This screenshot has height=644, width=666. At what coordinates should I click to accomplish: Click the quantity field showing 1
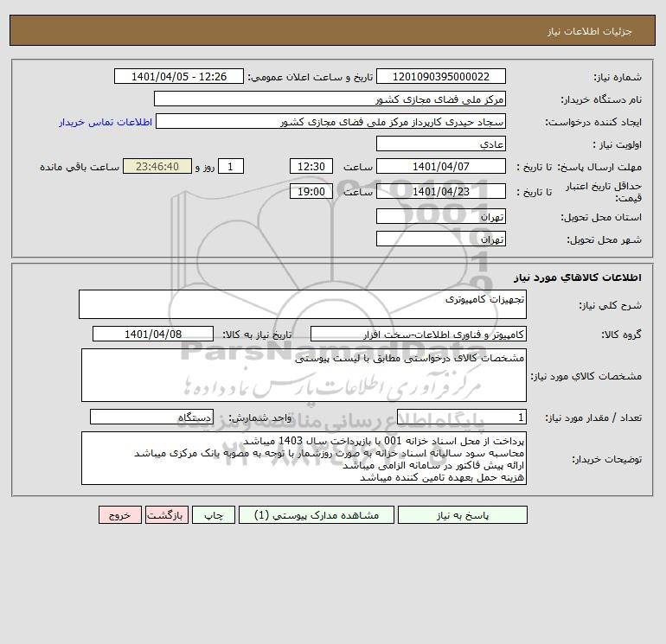462,418
